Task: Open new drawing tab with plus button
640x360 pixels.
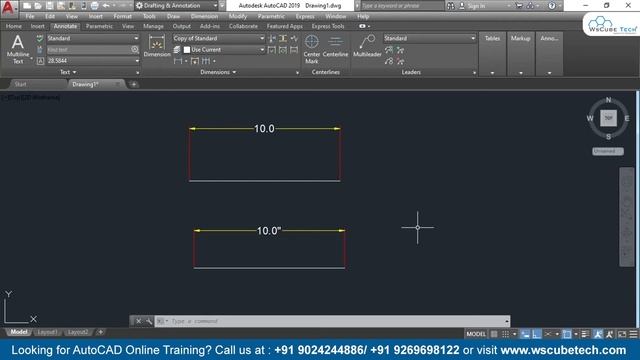Action: tap(133, 84)
